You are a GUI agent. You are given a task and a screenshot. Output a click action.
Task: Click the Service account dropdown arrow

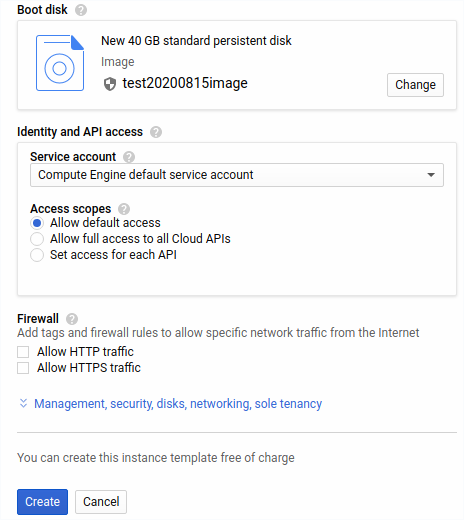(x=431, y=175)
